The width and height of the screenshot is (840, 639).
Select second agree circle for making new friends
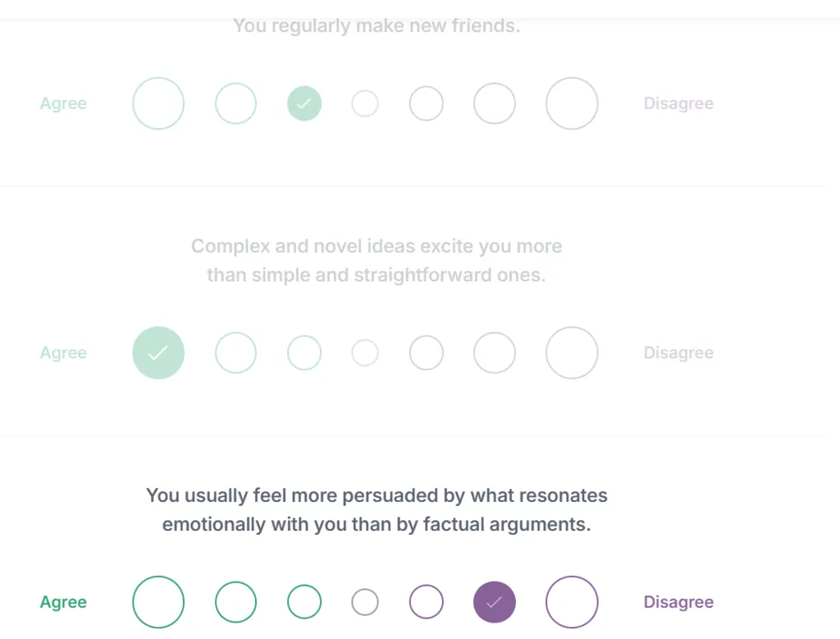pos(235,103)
